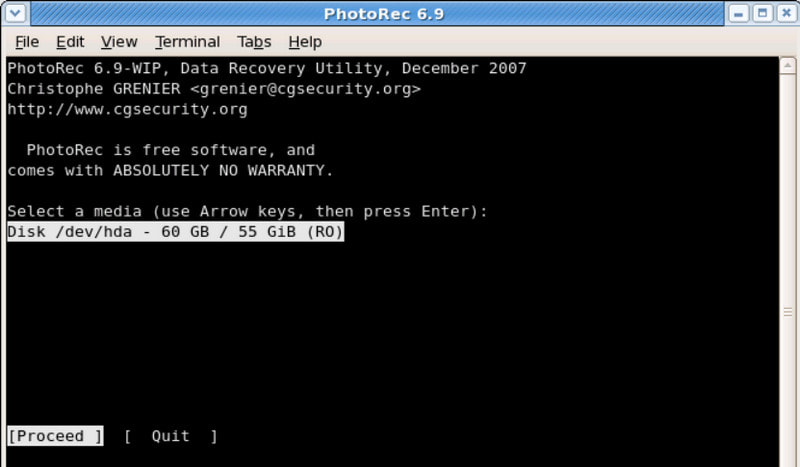Click the ABSOLUTELY NO WARRANTY text line
This screenshot has width=800, height=467.
170,170
